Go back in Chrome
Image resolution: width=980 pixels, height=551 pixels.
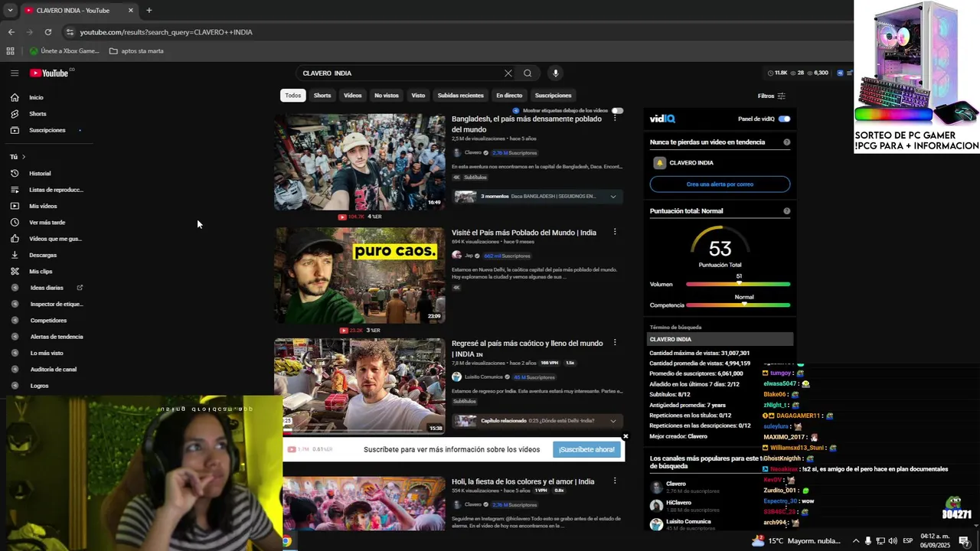[x=11, y=32]
